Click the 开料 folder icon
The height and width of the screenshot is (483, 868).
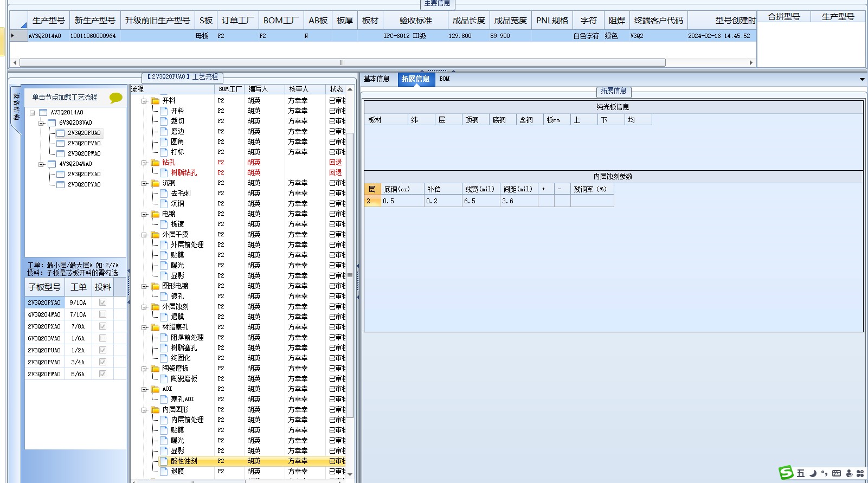click(x=155, y=101)
